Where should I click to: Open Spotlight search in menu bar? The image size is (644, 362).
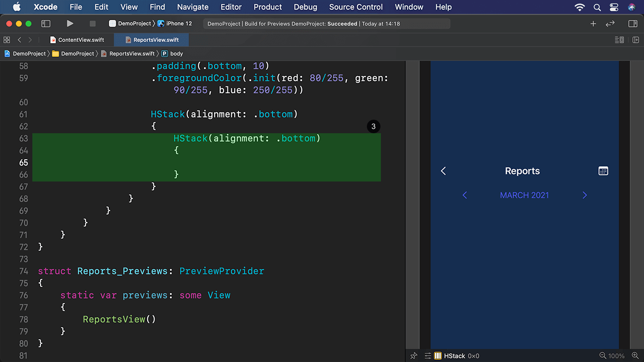pyautogui.click(x=597, y=7)
